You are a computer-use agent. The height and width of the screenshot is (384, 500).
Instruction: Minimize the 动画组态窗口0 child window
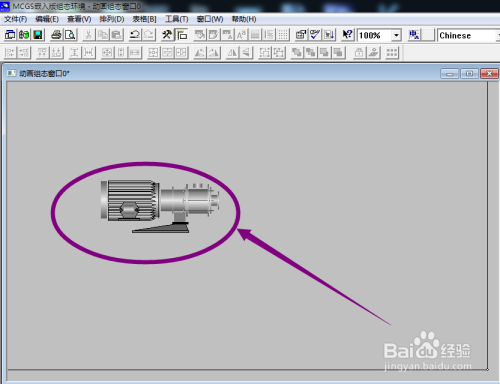pos(449,73)
